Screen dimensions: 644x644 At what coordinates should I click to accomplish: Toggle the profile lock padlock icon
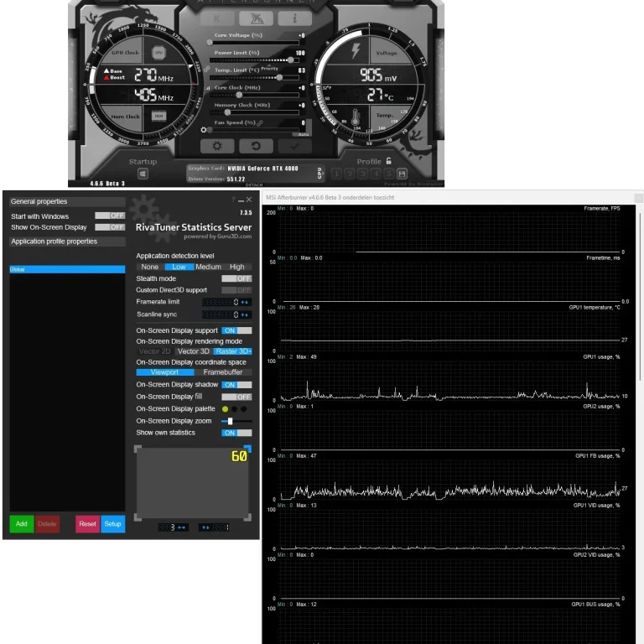pos(388,161)
